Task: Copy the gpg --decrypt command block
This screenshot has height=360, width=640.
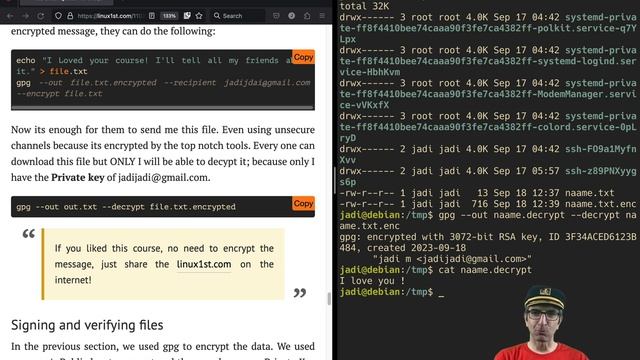Action: pyautogui.click(x=303, y=203)
